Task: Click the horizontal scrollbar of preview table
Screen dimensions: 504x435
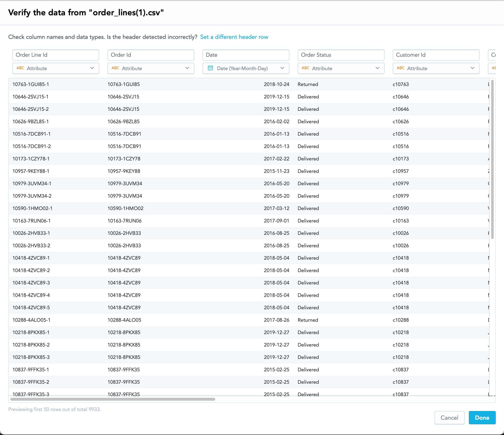Action: coord(113,399)
